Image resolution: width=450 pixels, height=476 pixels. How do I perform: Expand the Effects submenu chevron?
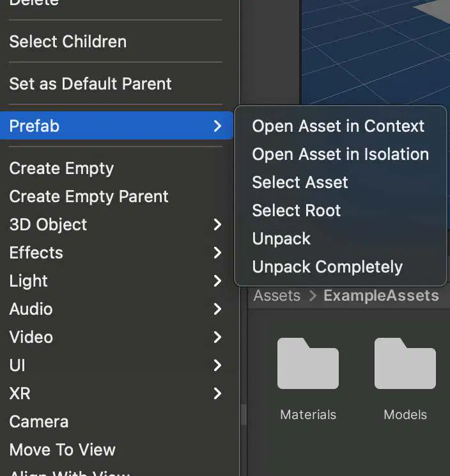point(217,253)
